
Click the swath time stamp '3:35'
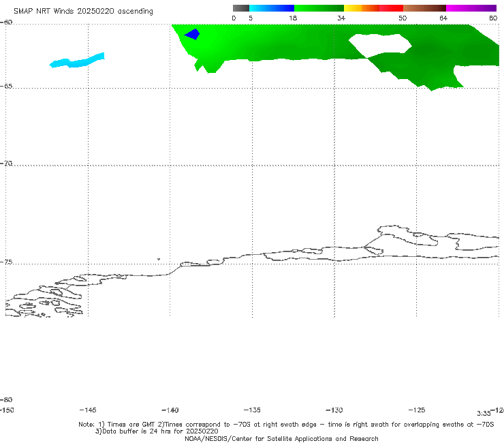(x=484, y=414)
